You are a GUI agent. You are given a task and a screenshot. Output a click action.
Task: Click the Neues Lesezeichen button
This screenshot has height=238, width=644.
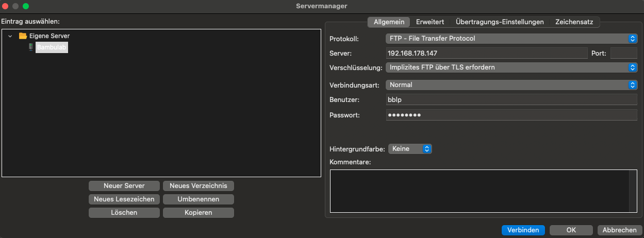pos(124,199)
